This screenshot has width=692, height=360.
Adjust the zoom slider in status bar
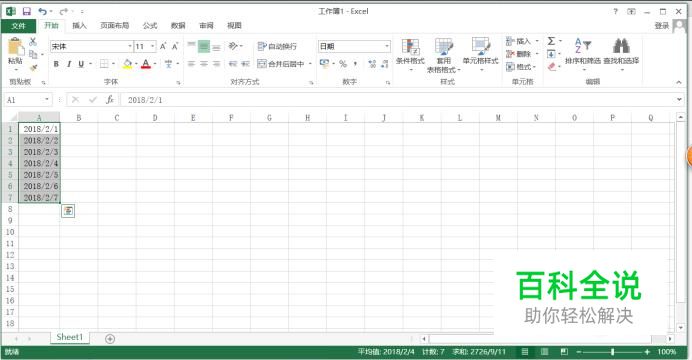[x=612, y=352]
